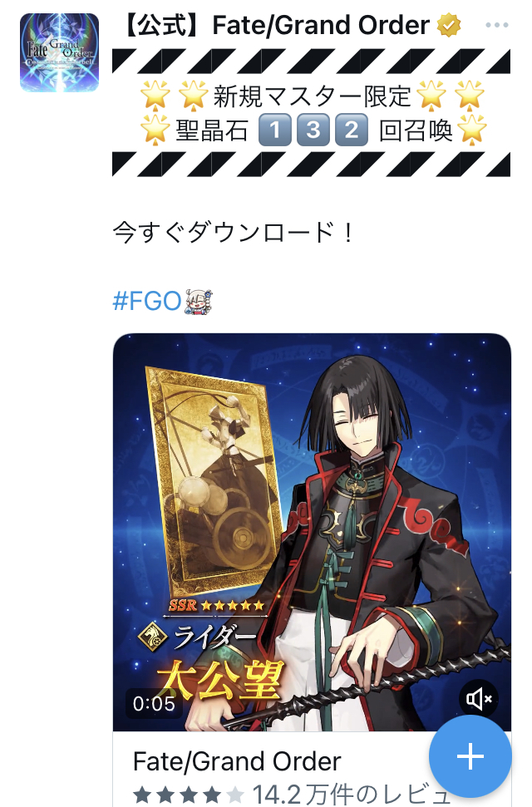Image resolution: width=532 pixels, height=807 pixels.
Task: Tap the gold verified badge
Action: [x=449, y=25]
